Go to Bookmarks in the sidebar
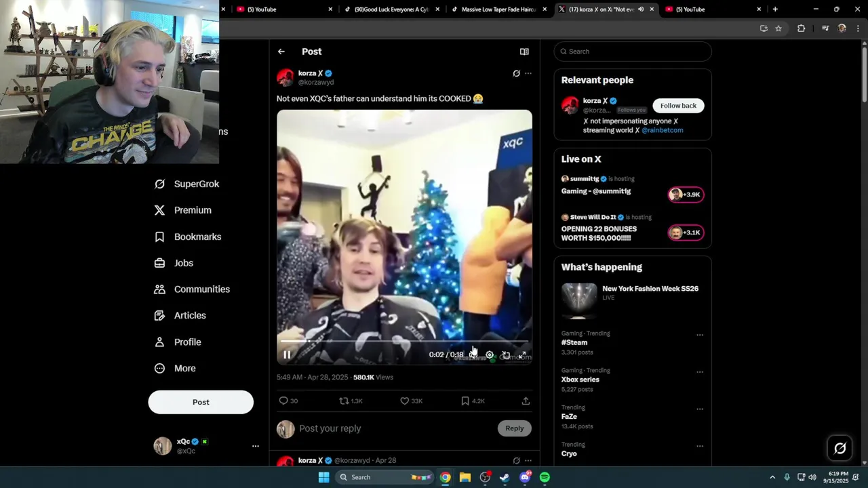 pyautogui.click(x=188, y=237)
